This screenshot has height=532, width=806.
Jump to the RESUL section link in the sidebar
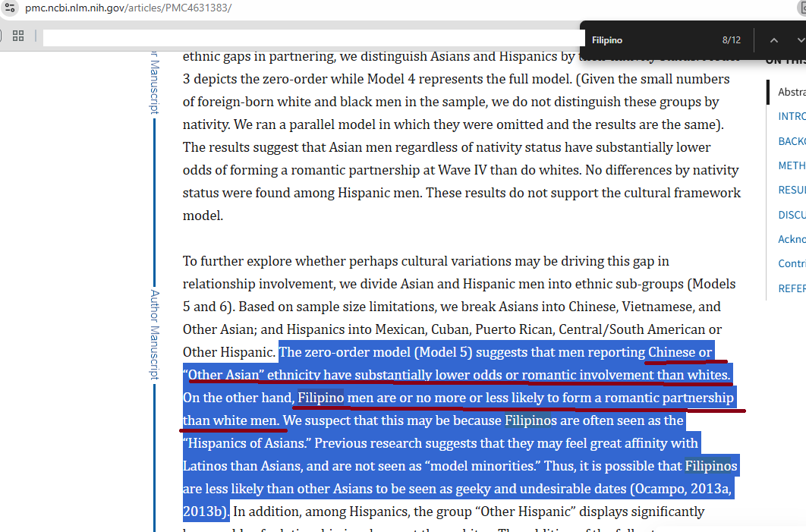[792, 190]
